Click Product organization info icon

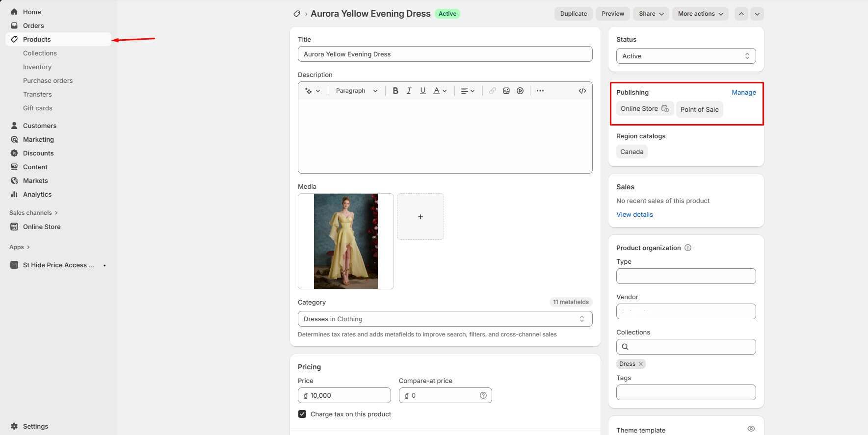(x=688, y=248)
